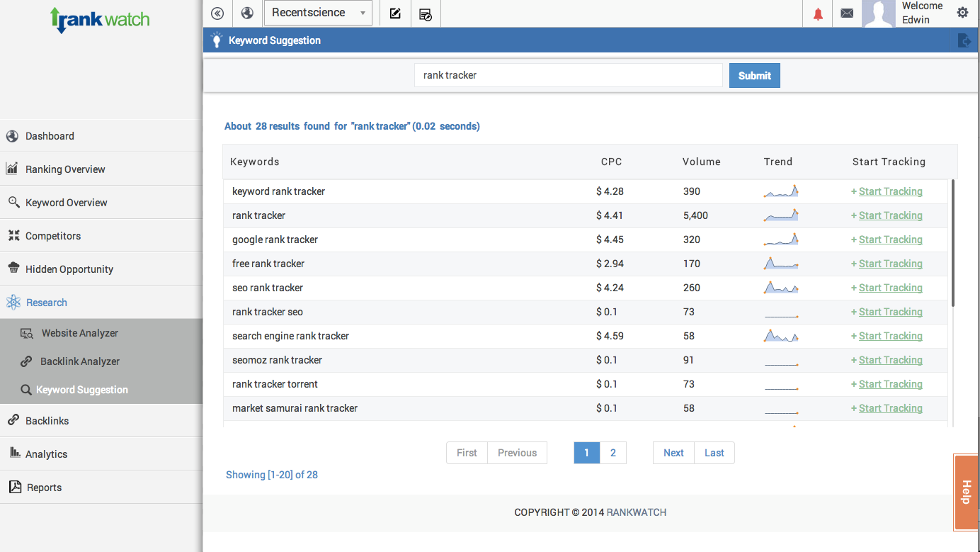Open notifications bell icon
The width and height of the screenshot is (980, 552).
(x=818, y=13)
